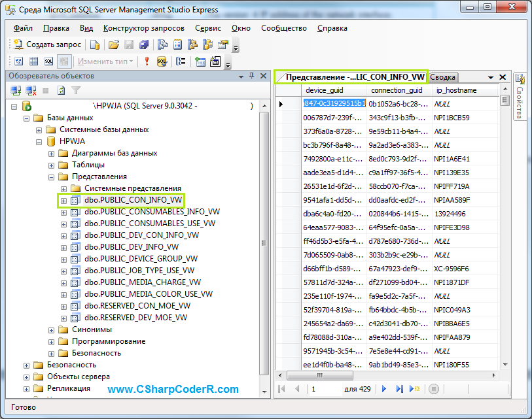
Task: Open the Файл menu
Action: pos(23,28)
